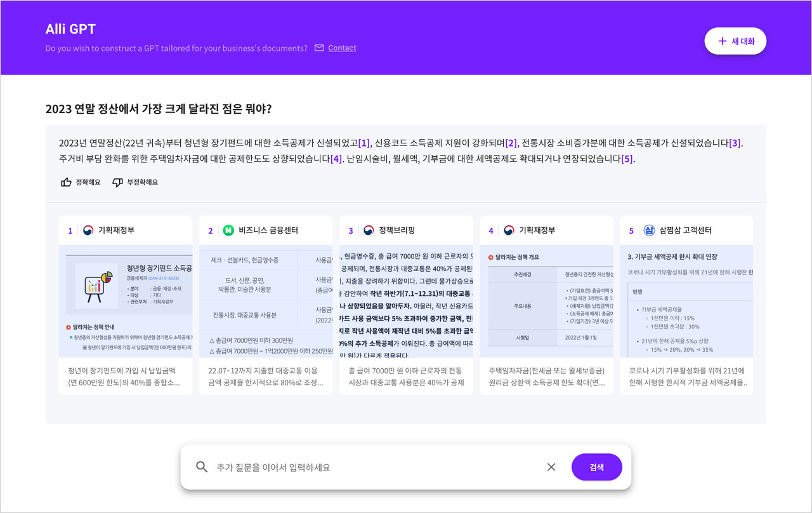
Task: Open the Contact link
Action: tap(342, 48)
